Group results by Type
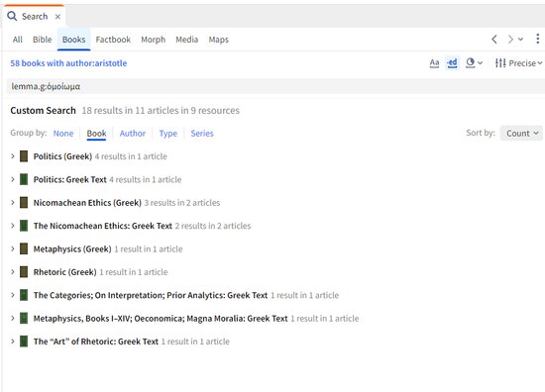This screenshot has width=545, height=392. coord(167,134)
